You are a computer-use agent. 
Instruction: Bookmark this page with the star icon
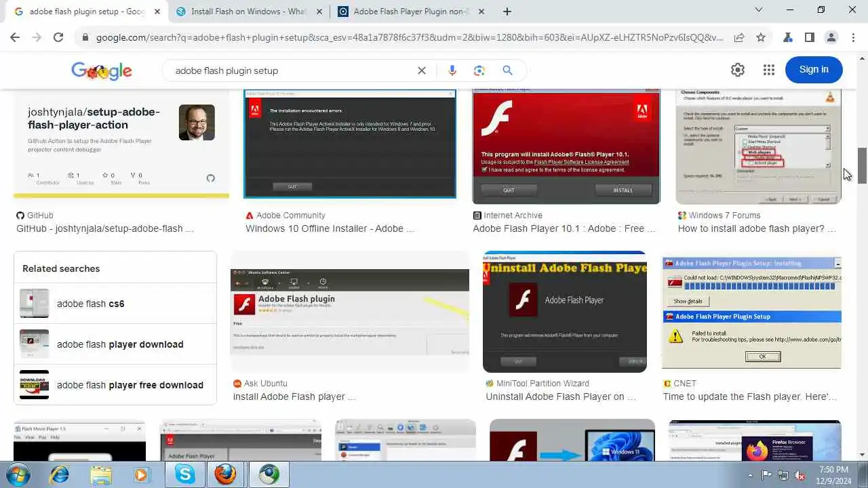tap(761, 38)
